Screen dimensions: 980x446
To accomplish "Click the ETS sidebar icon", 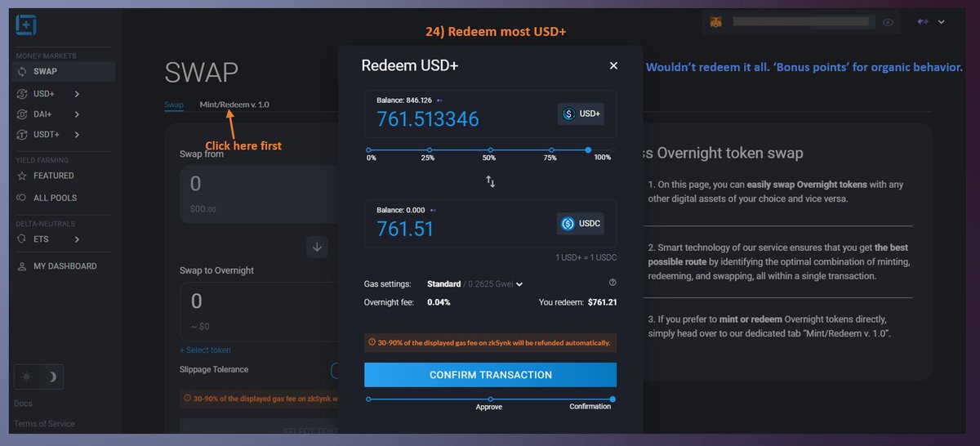I will point(22,239).
